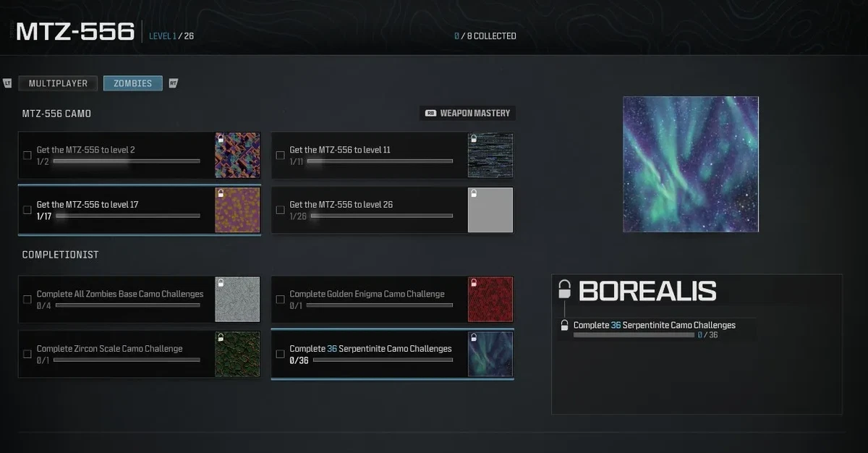
Task: Click the 'LEVEL 1 / 26' indicator
Action: (x=171, y=36)
